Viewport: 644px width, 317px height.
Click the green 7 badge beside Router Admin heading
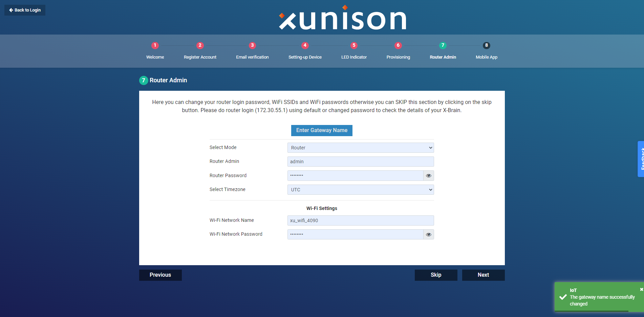(x=144, y=81)
